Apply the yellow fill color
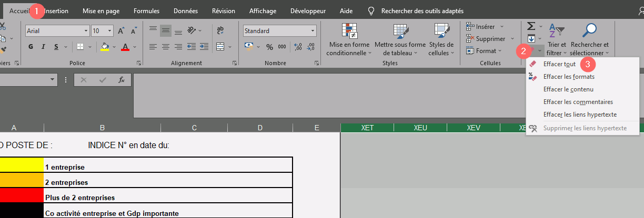 coord(105,47)
